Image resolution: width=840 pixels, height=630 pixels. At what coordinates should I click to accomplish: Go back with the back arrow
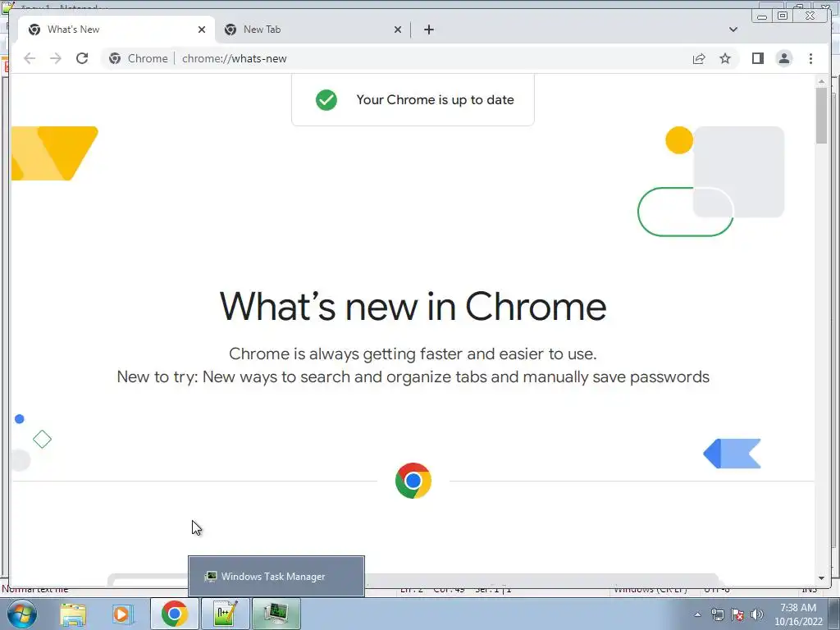click(30, 58)
